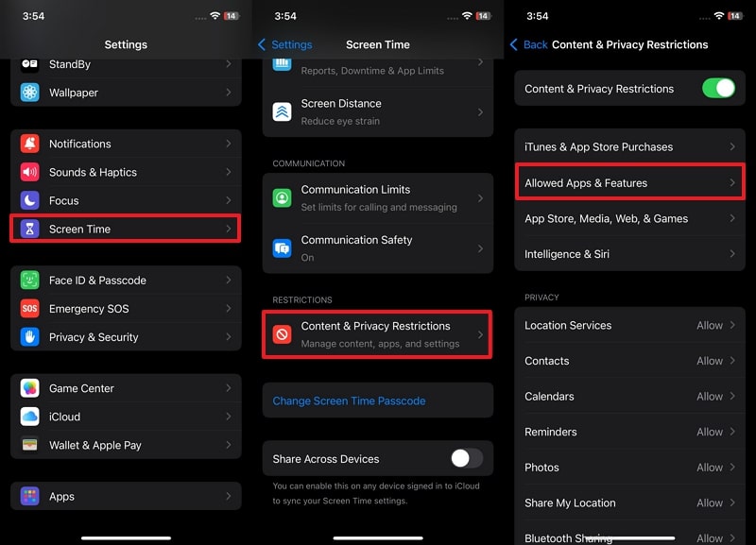Open the Screen Time menu row

point(126,229)
